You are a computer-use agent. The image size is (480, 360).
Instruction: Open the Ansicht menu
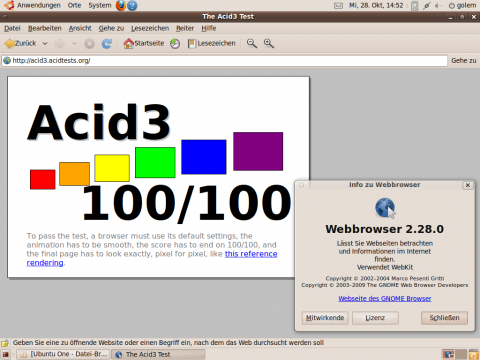click(80, 28)
